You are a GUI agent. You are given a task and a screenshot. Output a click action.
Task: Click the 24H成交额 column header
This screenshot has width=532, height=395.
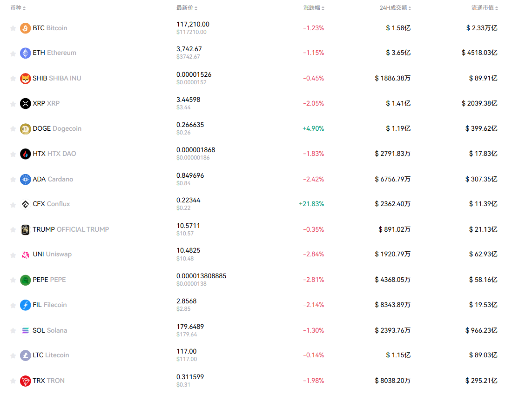[393, 8]
